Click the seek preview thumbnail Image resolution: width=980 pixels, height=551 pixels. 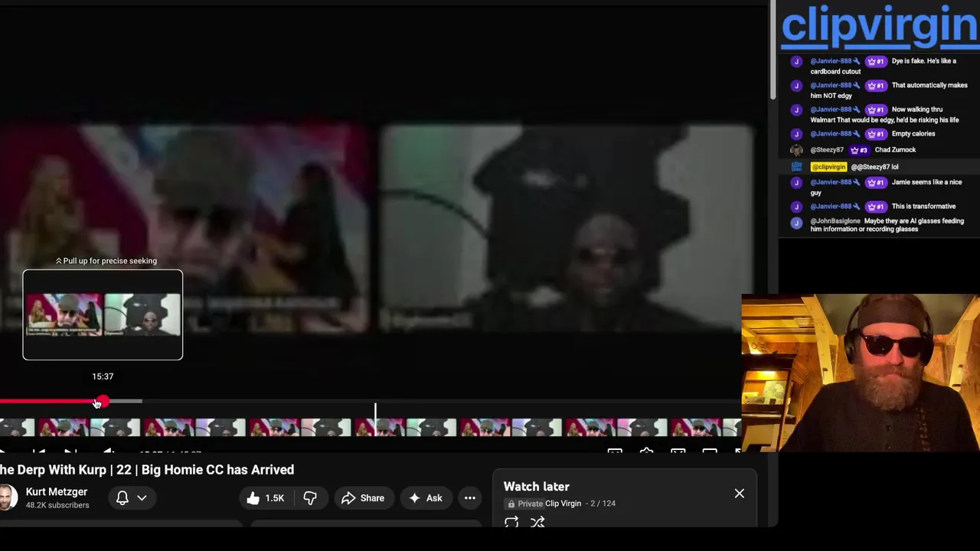click(103, 315)
